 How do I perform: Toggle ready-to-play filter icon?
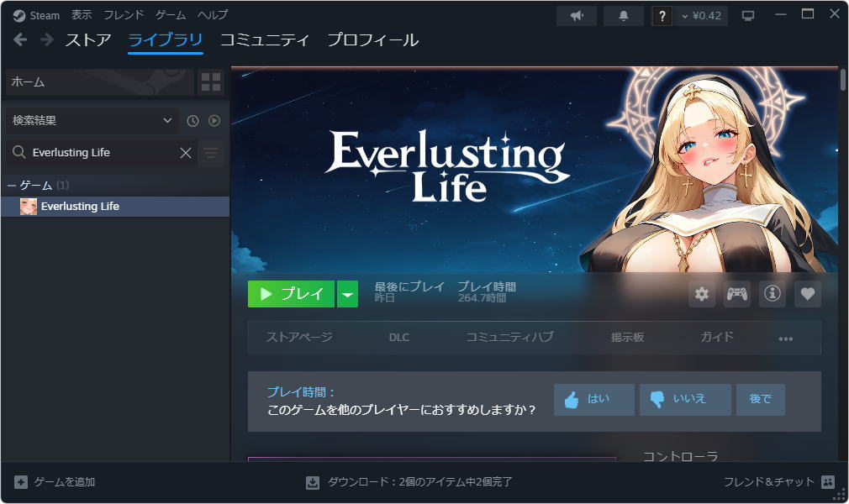tap(214, 121)
